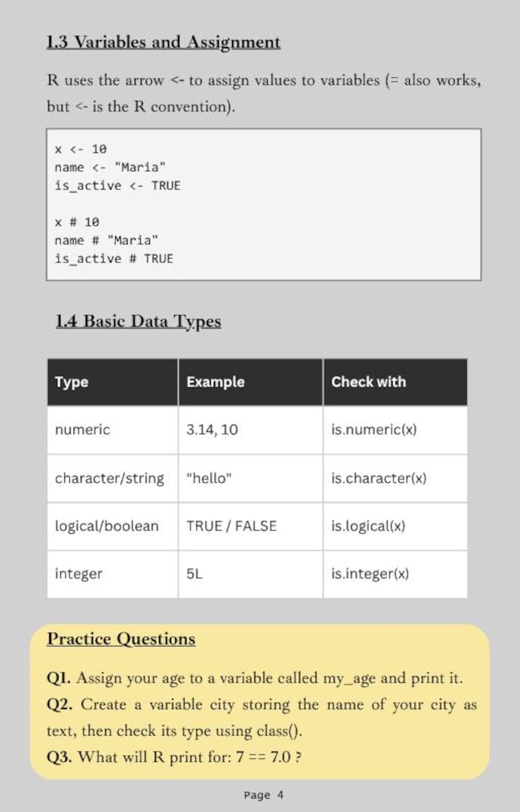520x812 pixels.
Task: Click the 1.4 Basic Data Types heading
Action: coord(138,322)
